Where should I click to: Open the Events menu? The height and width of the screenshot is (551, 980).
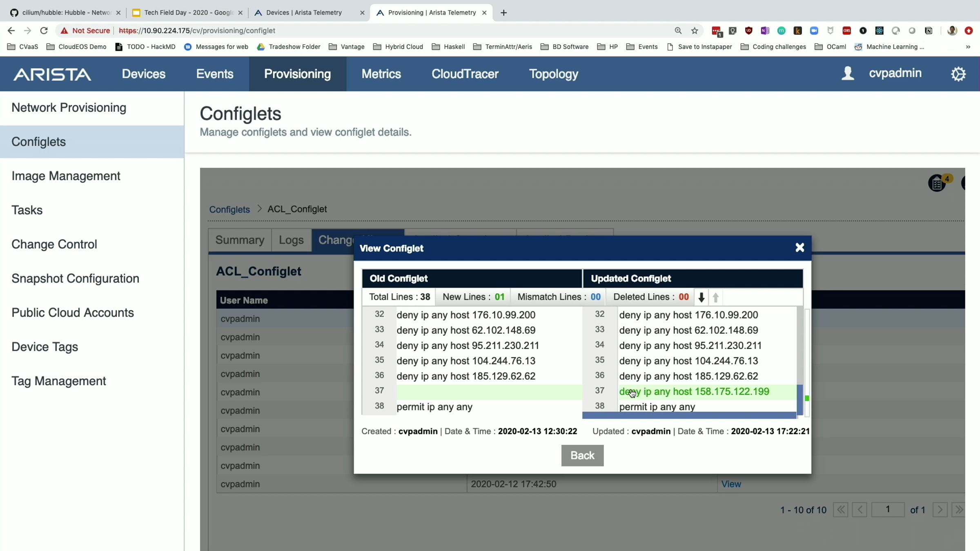point(215,74)
